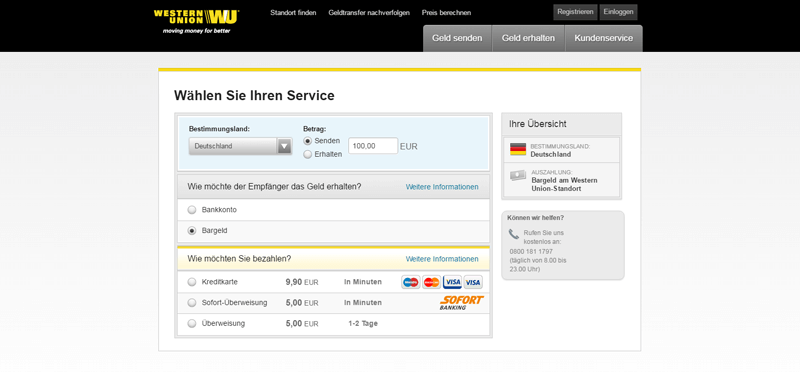Open Weitere Informationen for payment options

click(x=442, y=259)
